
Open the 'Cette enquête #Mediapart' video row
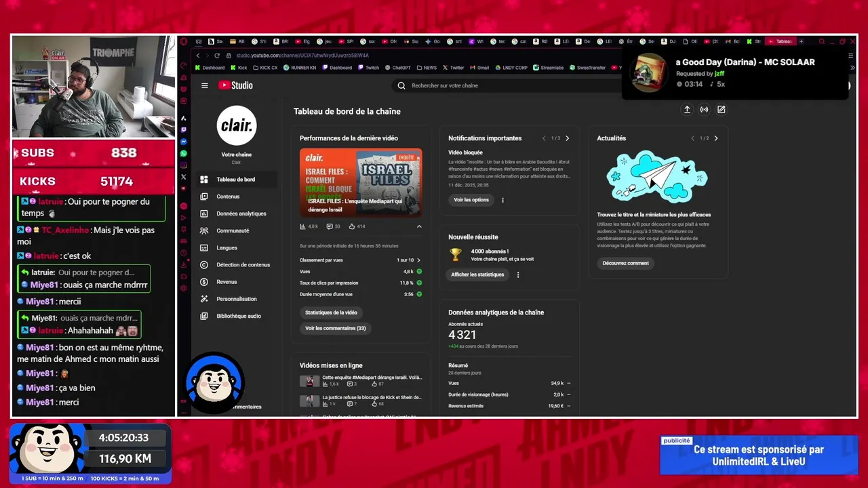(361, 381)
